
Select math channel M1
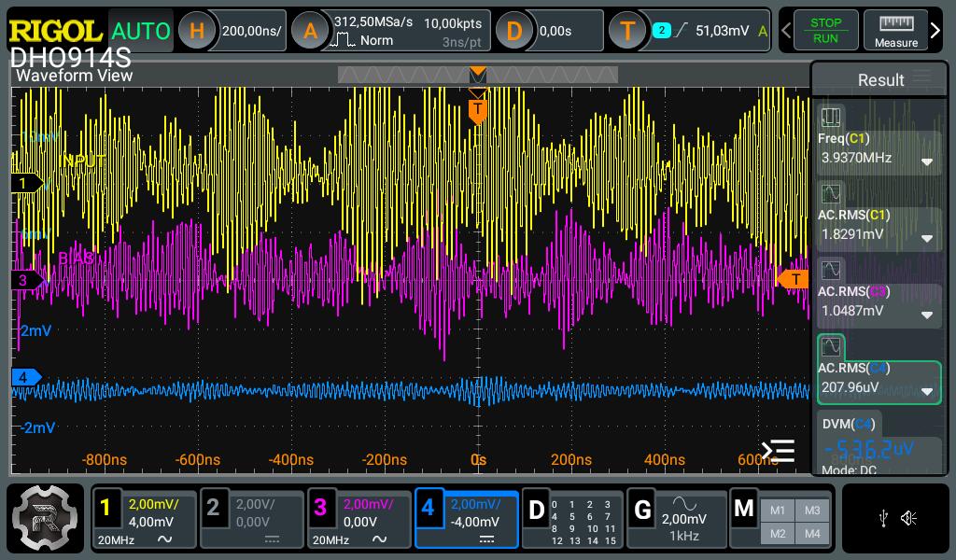point(778,511)
